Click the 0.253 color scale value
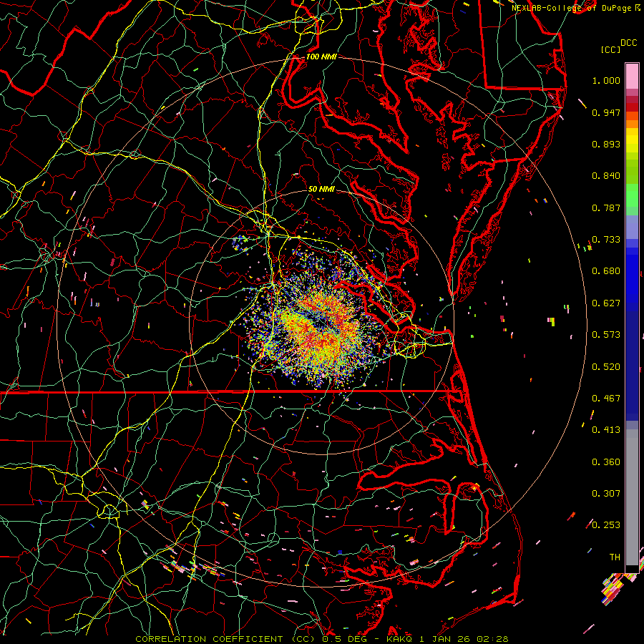Viewport: 644px width, 644px height. [x=606, y=525]
